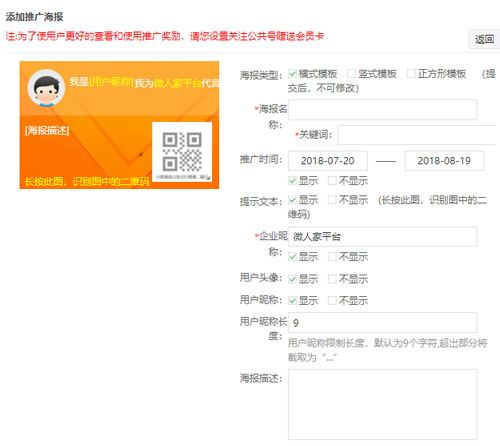This screenshot has height=446, width=500.
Task: Focus the 用户昵称长度 field showing 9
Action: (x=382, y=322)
